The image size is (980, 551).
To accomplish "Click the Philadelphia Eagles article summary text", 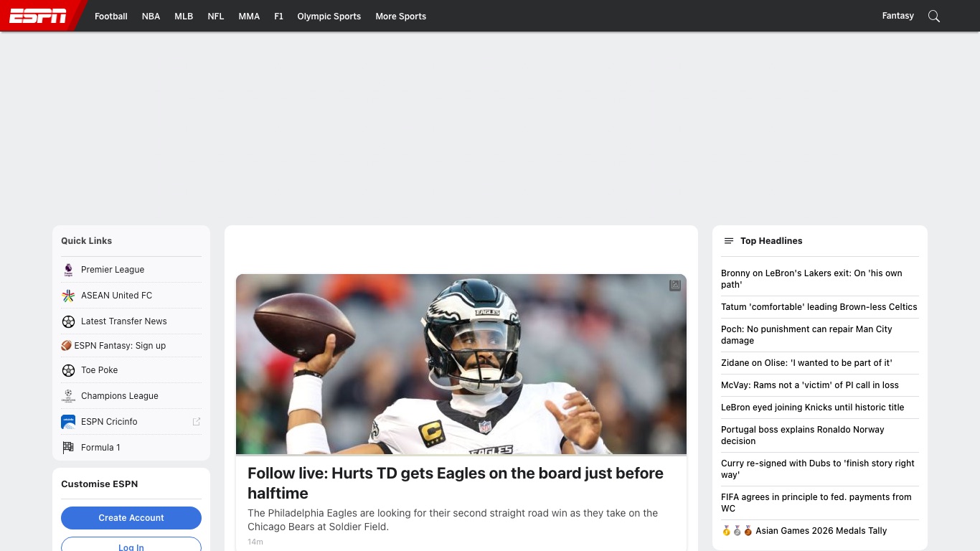I will 453,520.
